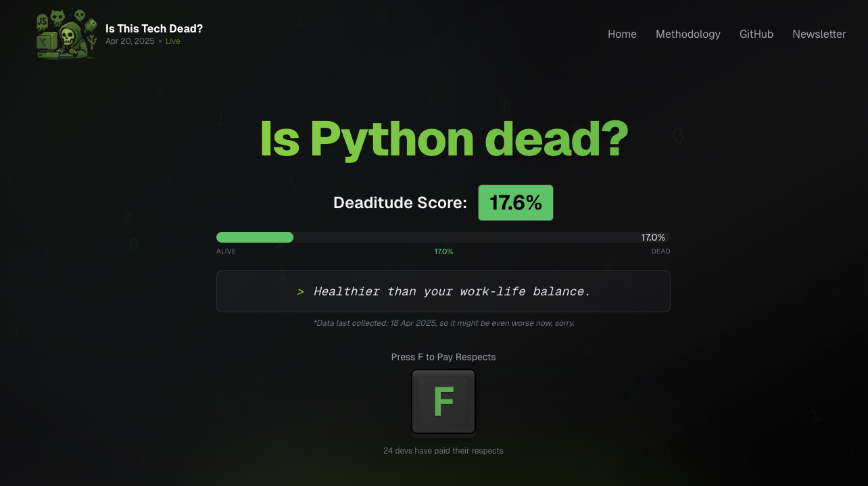Open the GitHub nav link

(x=756, y=34)
